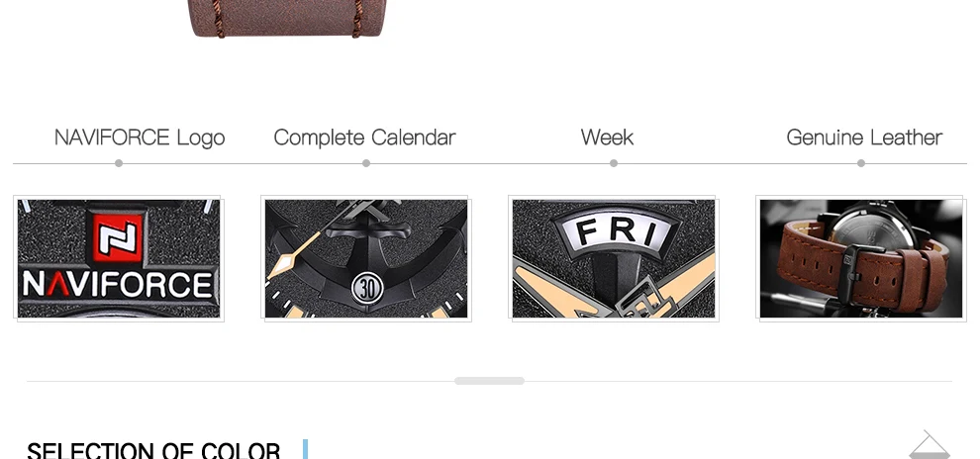
Task: Click the gray horizontal scrollbar handle
Action: tap(489, 381)
